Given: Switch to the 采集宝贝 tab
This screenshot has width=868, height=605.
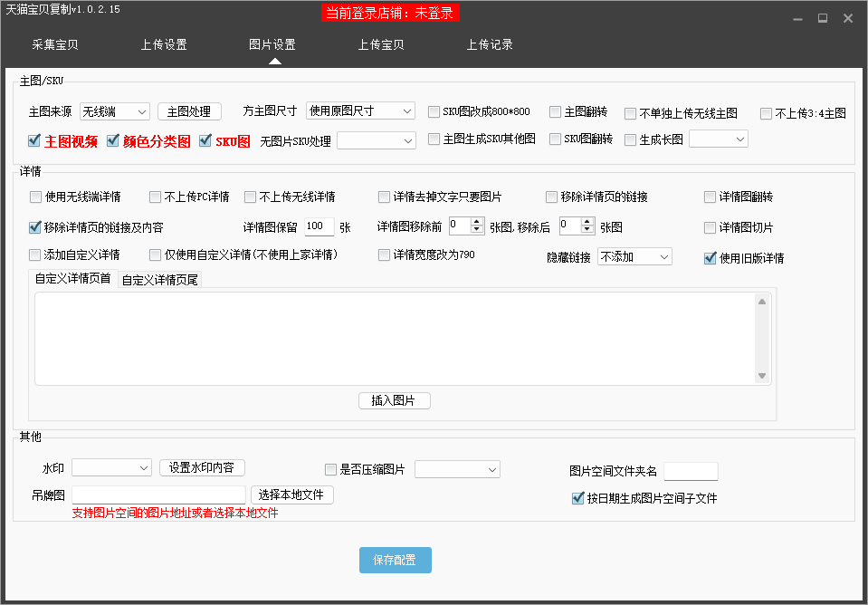Looking at the screenshot, I should (x=54, y=44).
